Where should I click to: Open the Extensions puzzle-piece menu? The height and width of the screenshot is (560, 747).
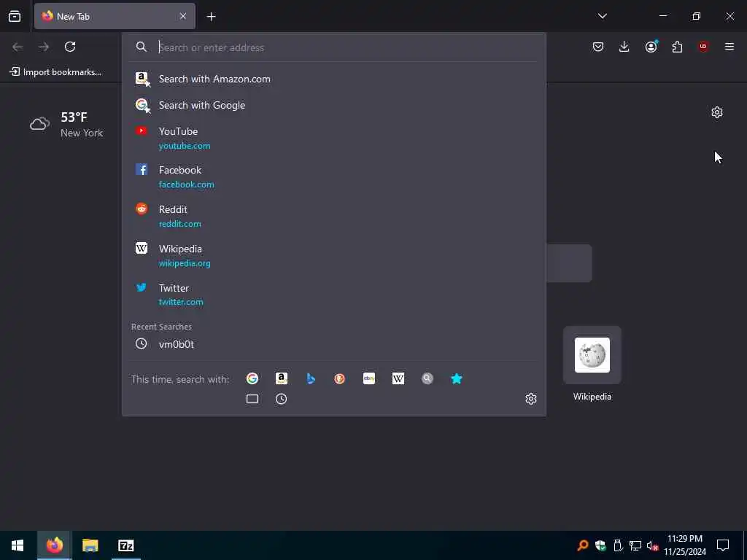(677, 47)
